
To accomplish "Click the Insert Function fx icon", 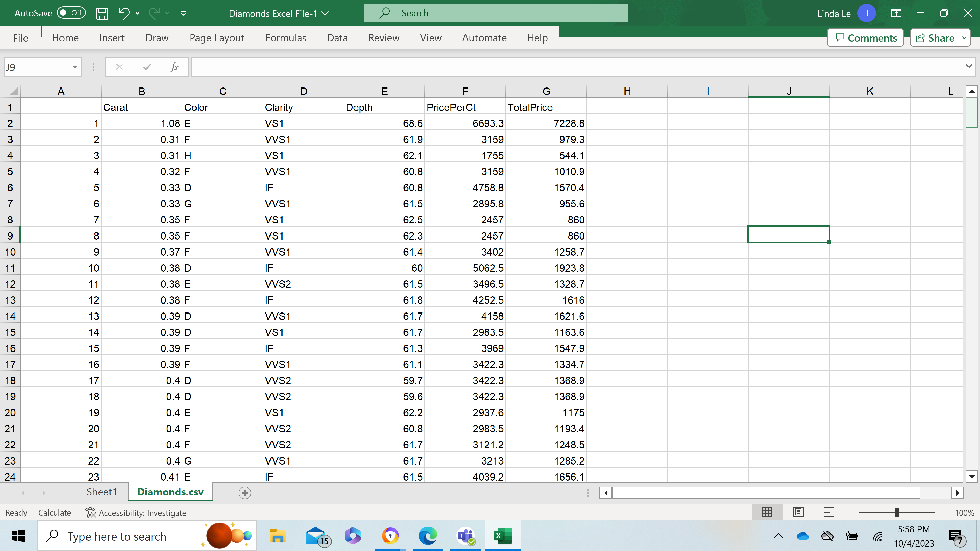I will coord(175,67).
